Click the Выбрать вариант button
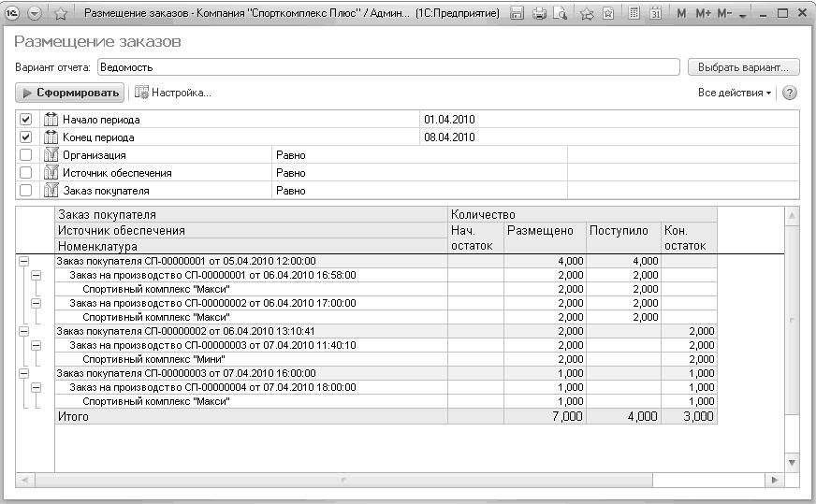 744,67
